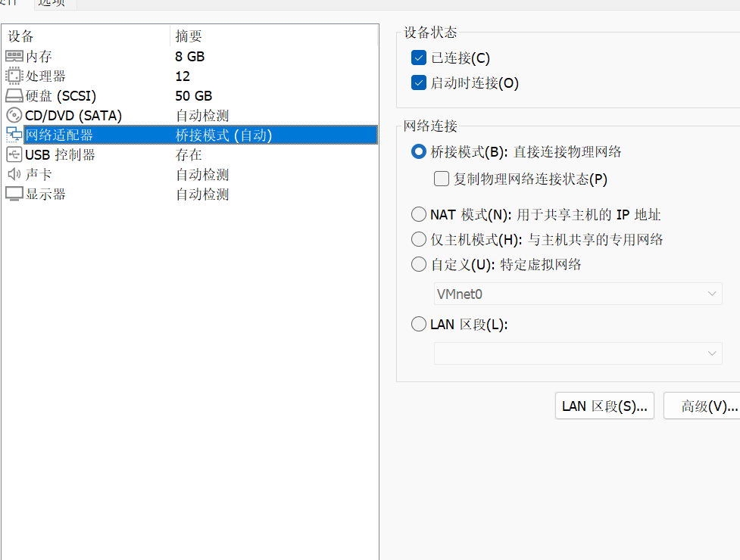The height and width of the screenshot is (560, 740).
Task: Open the empty LAN segment dropdown
Action: coord(578,353)
